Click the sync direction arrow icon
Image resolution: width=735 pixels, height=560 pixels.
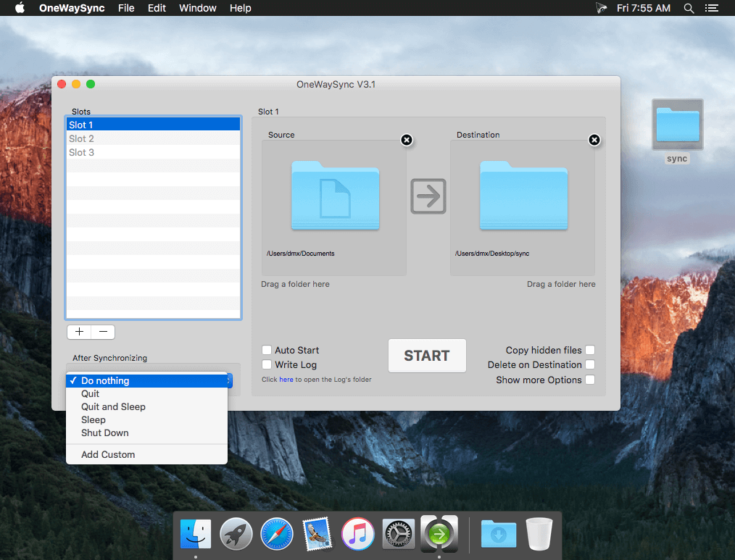[x=428, y=196]
